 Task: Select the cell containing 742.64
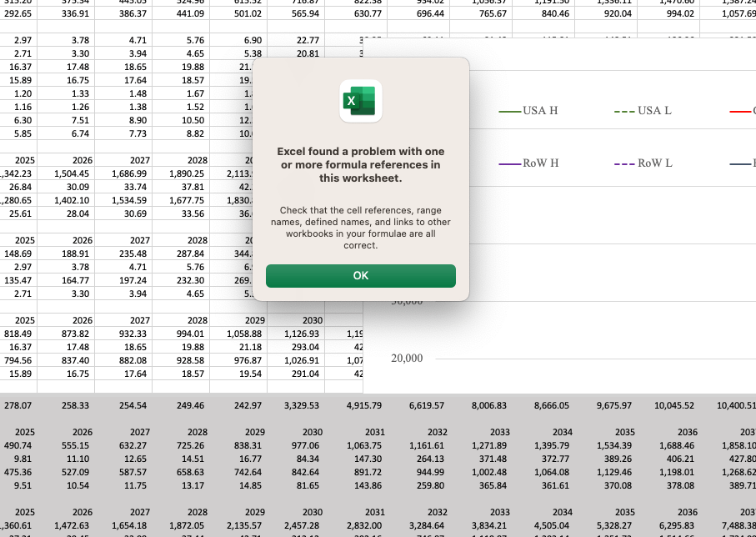click(238, 472)
